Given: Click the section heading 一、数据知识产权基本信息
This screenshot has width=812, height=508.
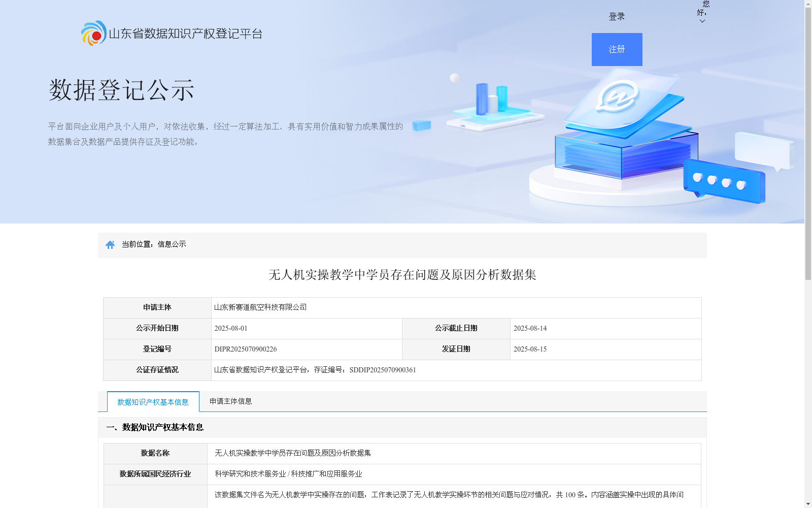Looking at the screenshot, I should pos(155,428).
